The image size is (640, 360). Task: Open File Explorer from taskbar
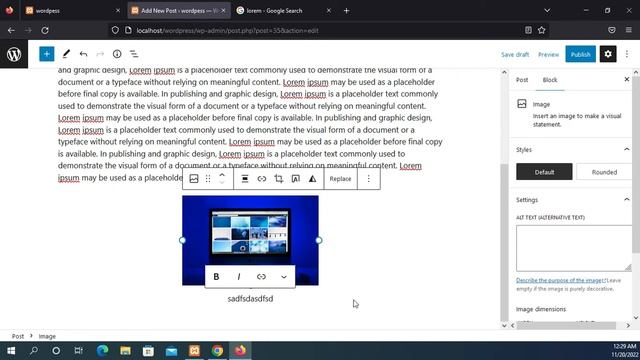click(125, 351)
